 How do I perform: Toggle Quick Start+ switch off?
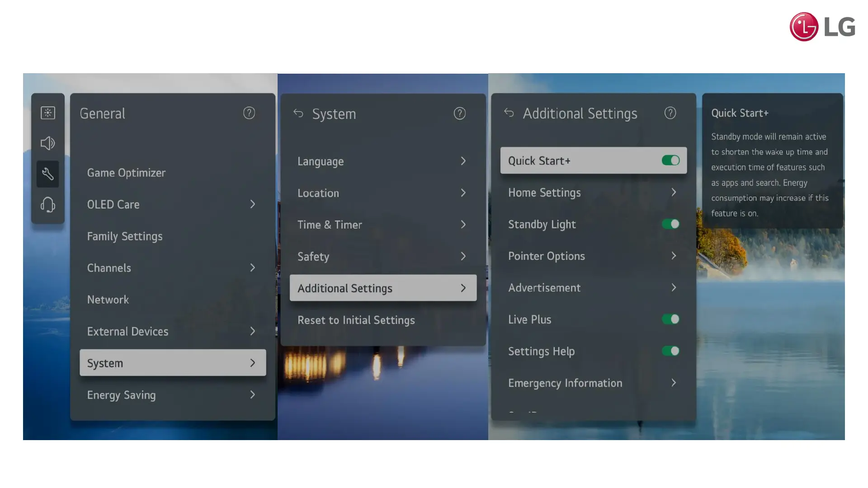(x=670, y=160)
